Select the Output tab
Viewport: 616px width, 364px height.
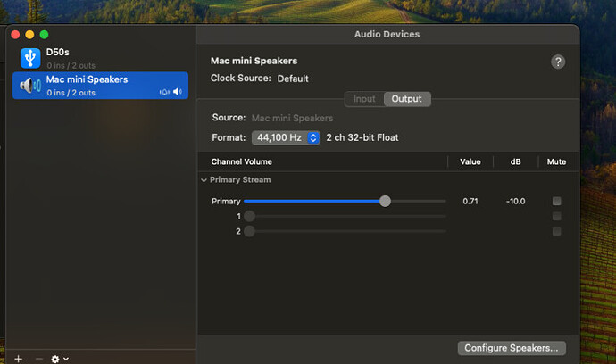(407, 99)
